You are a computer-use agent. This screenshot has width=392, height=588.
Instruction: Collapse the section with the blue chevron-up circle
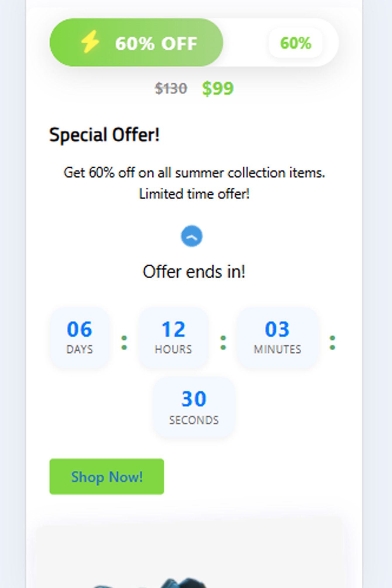(x=192, y=236)
